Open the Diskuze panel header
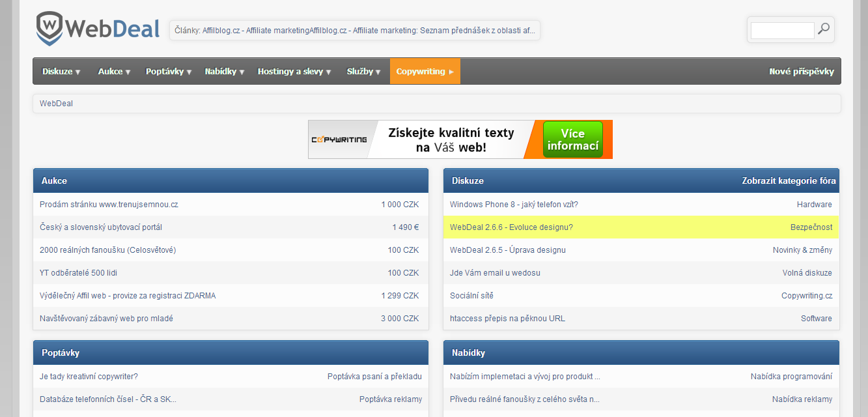The width and height of the screenshot is (868, 417). tap(468, 180)
